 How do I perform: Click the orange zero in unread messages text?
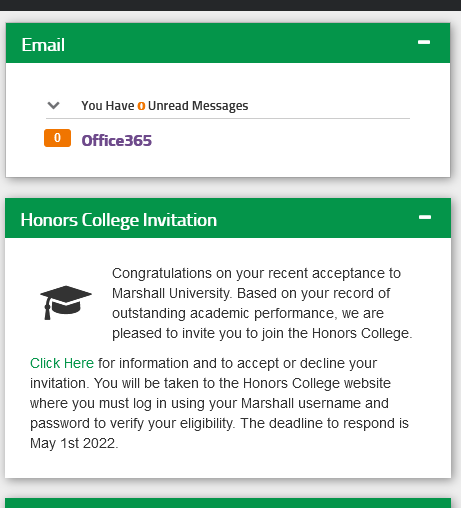141,106
